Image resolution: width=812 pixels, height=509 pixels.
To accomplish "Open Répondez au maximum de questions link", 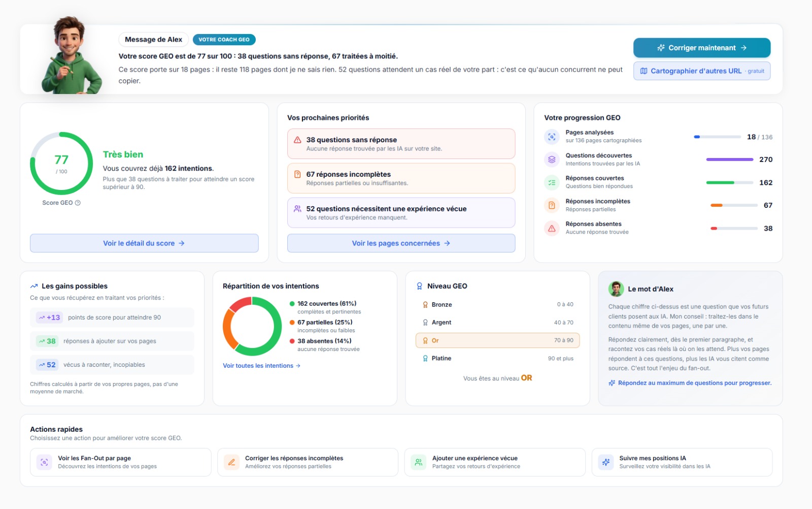I will [690, 383].
